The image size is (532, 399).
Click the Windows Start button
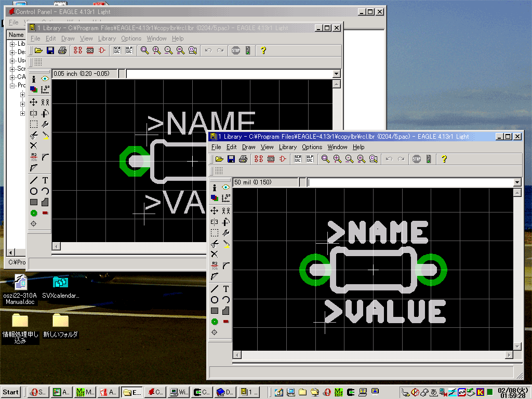(11, 392)
